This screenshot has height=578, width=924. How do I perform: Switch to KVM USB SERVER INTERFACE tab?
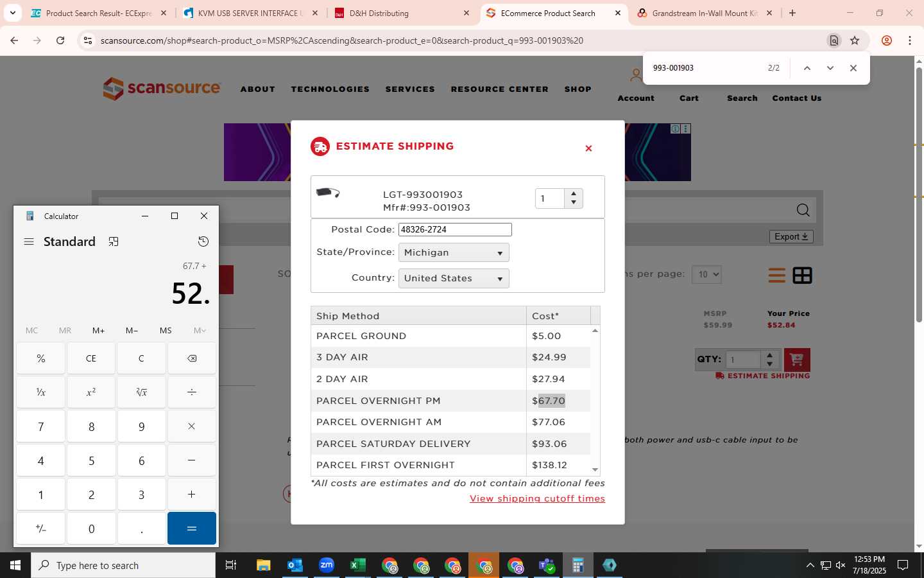(x=250, y=13)
